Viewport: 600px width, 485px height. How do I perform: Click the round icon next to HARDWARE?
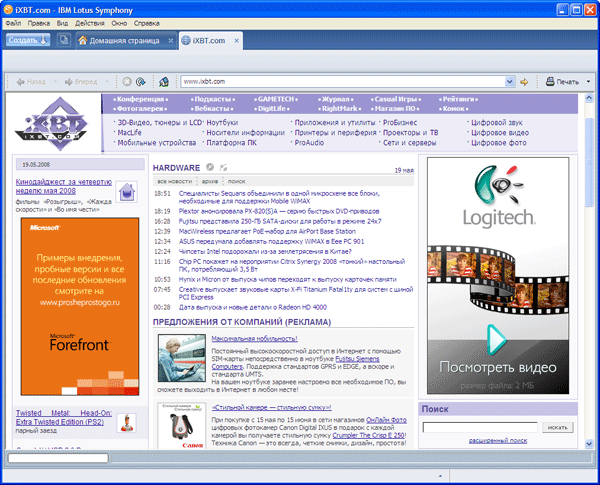[210, 167]
